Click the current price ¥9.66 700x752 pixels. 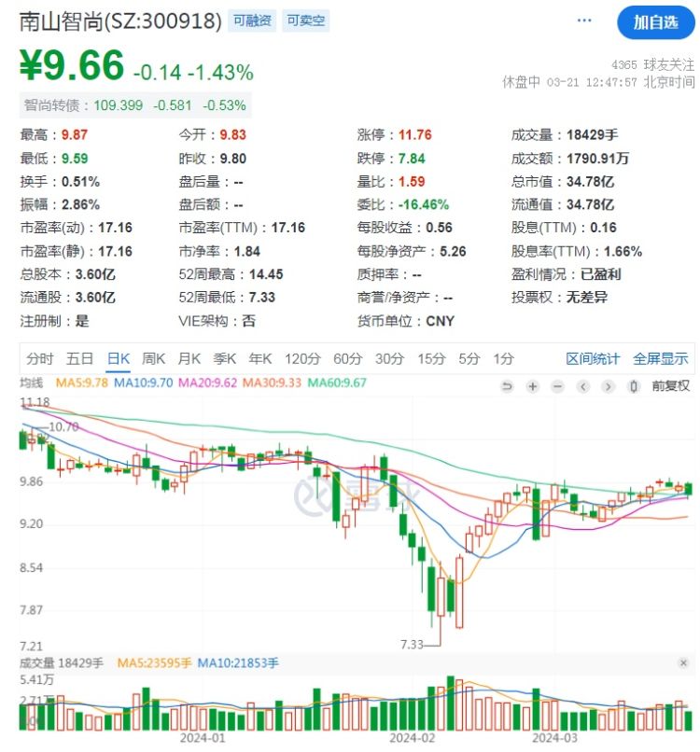click(72, 64)
